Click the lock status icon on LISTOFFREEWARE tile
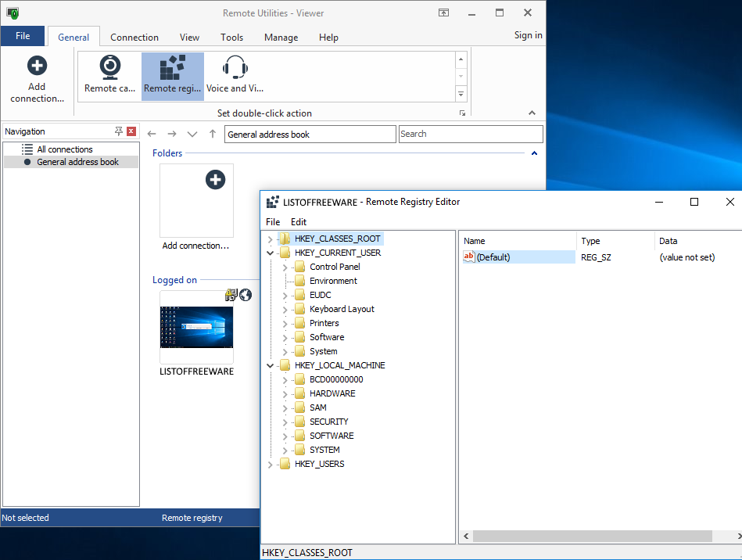The width and height of the screenshot is (742, 560). coord(231,295)
